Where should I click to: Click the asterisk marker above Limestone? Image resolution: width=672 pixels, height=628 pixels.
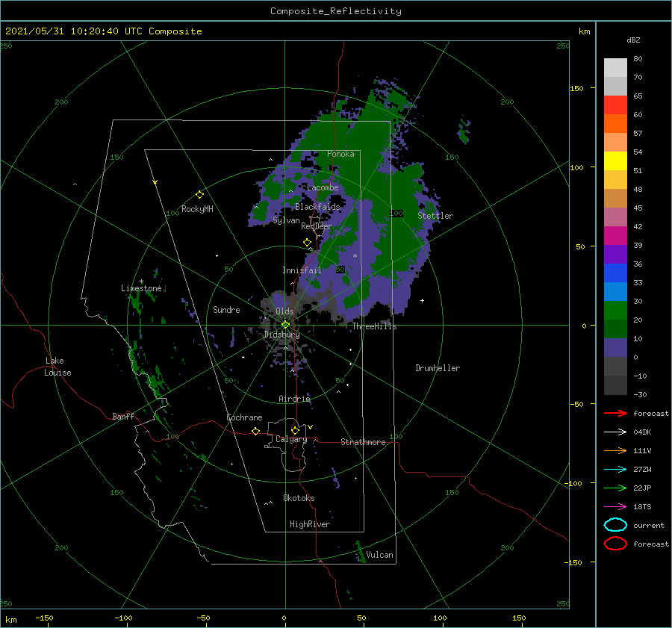[x=141, y=282]
